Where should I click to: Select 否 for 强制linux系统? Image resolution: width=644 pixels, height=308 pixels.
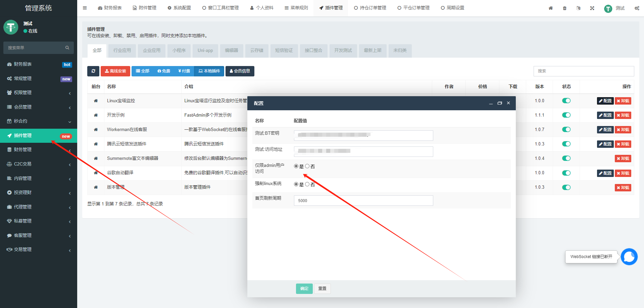(x=307, y=184)
